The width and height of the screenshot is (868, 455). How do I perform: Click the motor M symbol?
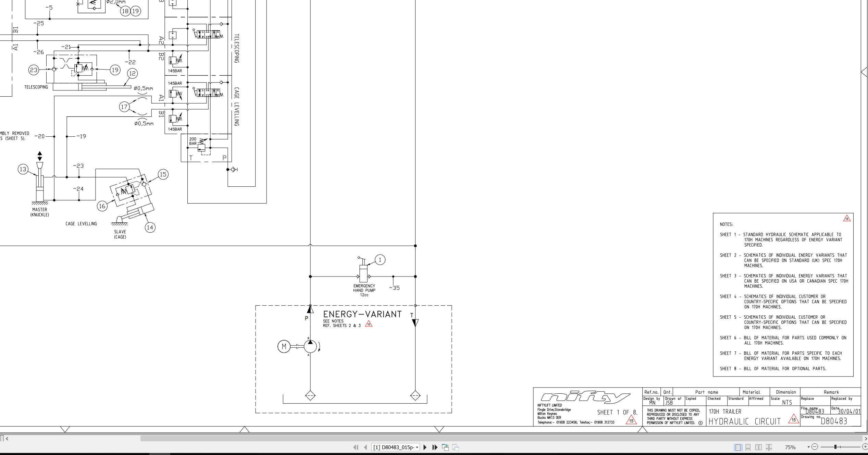[284, 346]
